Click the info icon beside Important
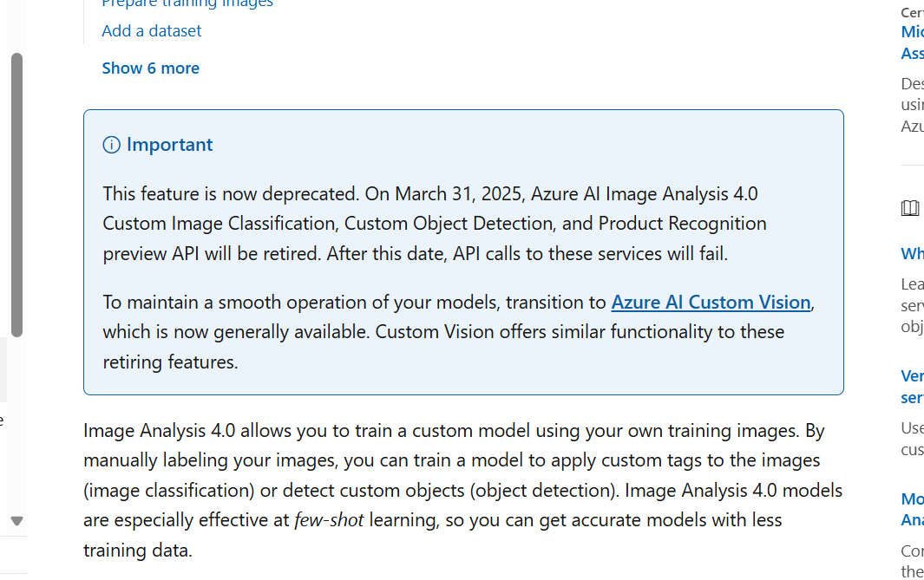The image size is (924, 580). [111, 145]
